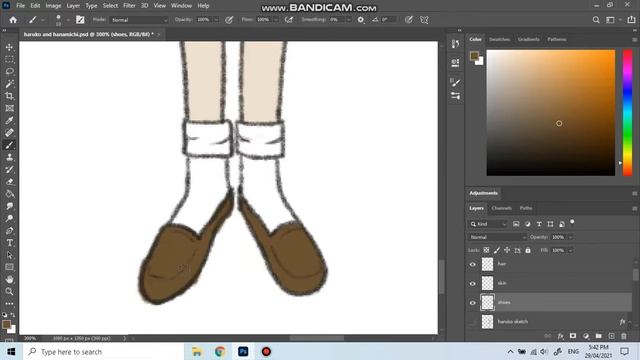The height and width of the screenshot is (360, 640).
Task: Toggle lock transparent pixels
Action: tap(486, 250)
